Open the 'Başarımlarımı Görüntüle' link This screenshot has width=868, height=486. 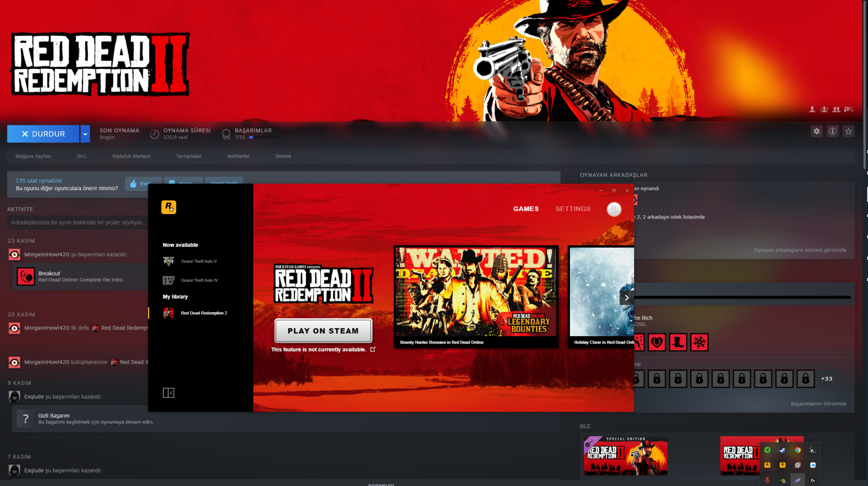pyautogui.click(x=818, y=404)
